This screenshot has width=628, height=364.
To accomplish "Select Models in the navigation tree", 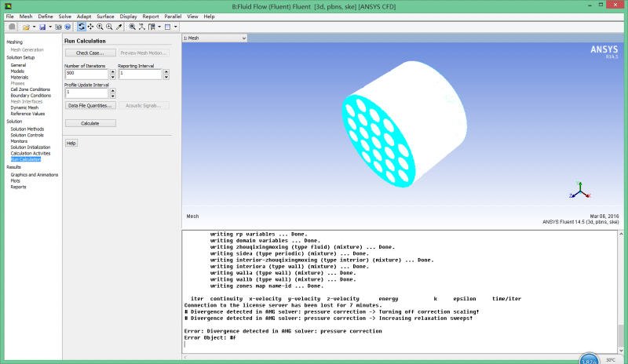I will click(17, 71).
